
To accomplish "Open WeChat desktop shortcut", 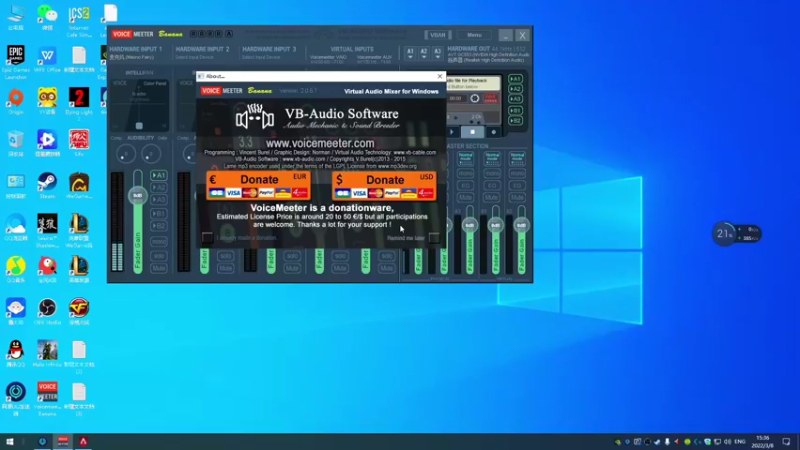I will [x=47, y=17].
